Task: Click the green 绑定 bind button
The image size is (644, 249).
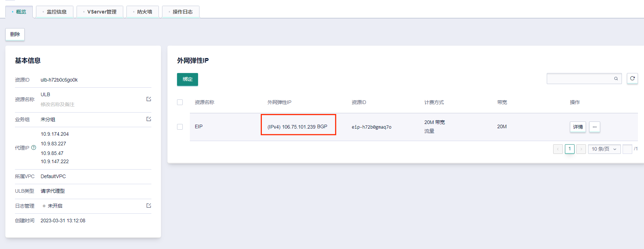Action: pos(187,79)
